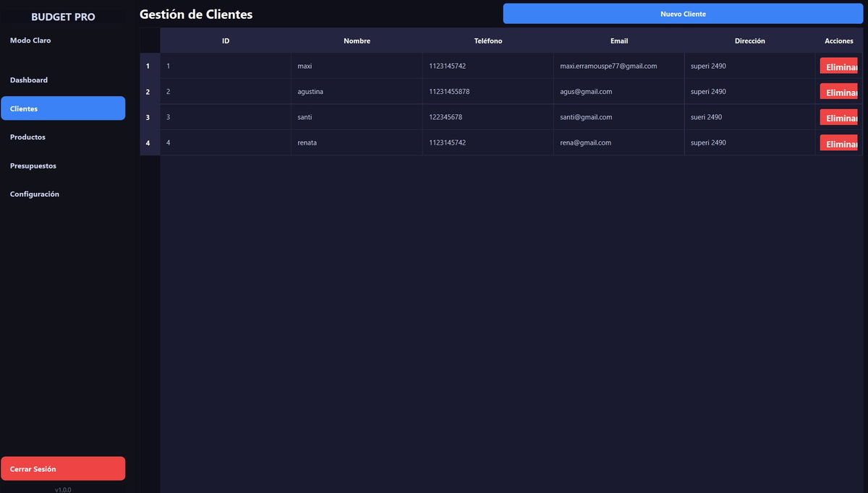Click the Nuevo Cliente button
The width and height of the screenshot is (868, 493).
pyautogui.click(x=683, y=14)
